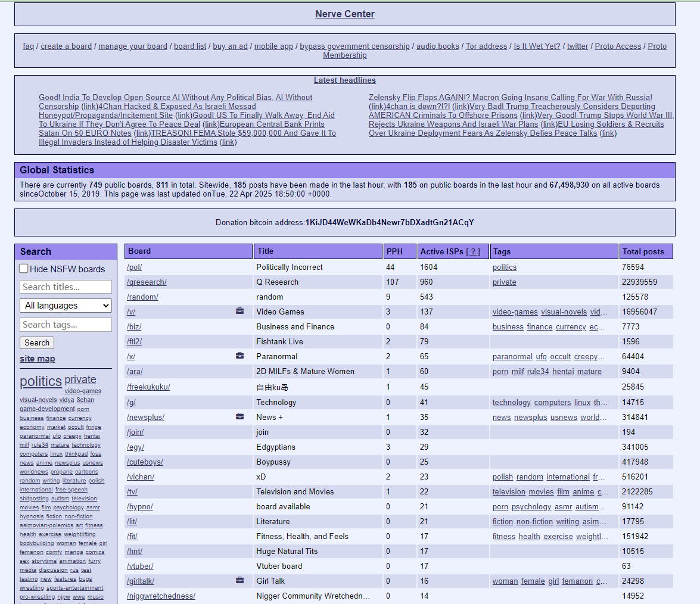Open the twitter link
This screenshot has width=700, height=604.
(x=578, y=46)
